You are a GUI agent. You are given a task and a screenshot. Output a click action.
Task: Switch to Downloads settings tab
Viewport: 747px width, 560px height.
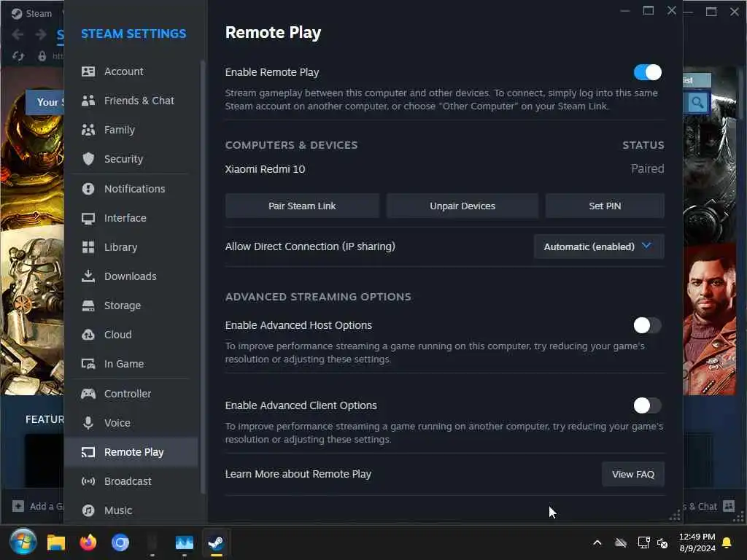[131, 276]
